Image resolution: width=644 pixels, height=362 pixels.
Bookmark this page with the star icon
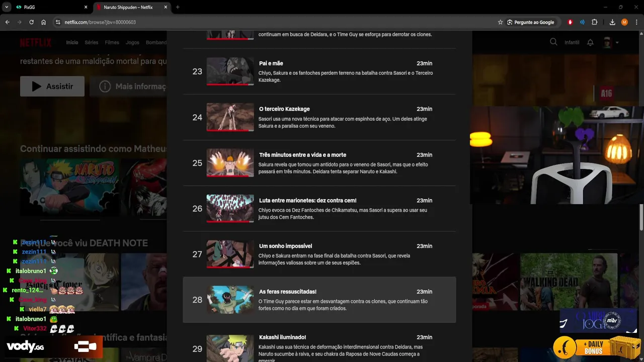(x=500, y=22)
